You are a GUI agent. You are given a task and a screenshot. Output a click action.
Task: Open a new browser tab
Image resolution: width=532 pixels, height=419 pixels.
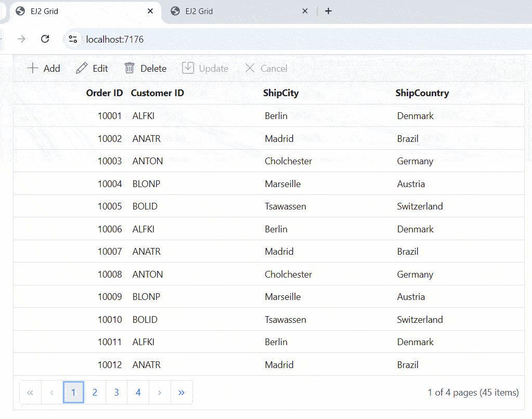point(328,11)
